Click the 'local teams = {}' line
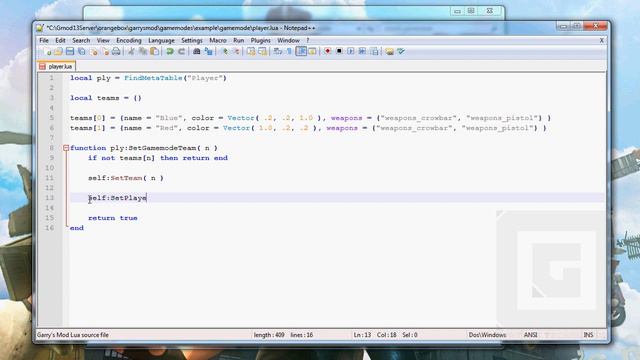The image size is (640, 360). click(106, 98)
